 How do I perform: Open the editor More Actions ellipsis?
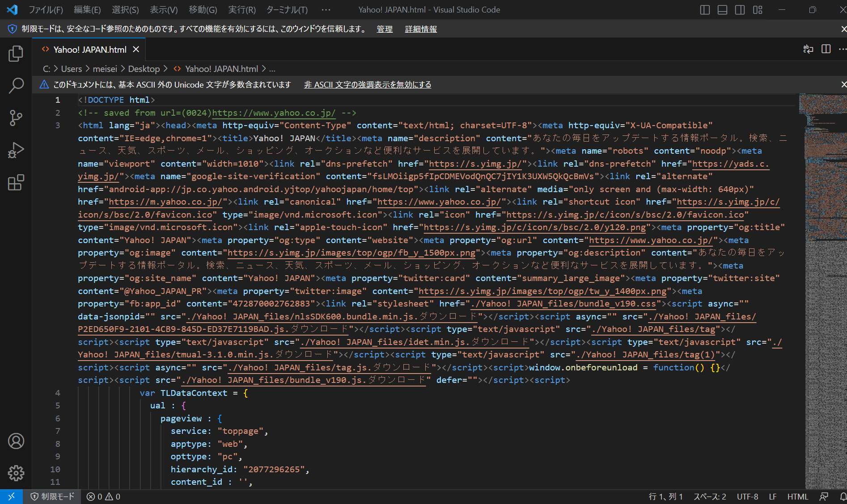[x=842, y=49]
